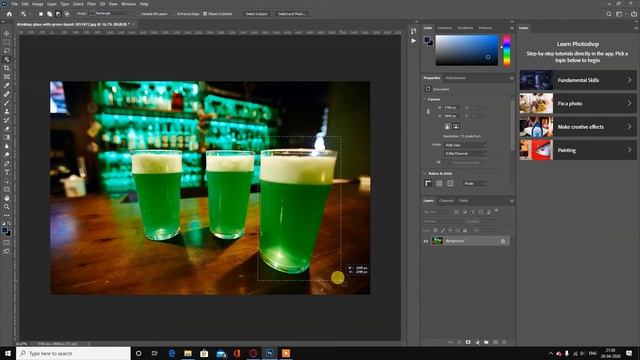The width and height of the screenshot is (640, 360).
Task: Click the Subtract from selection mode icon
Action: pos(58,14)
